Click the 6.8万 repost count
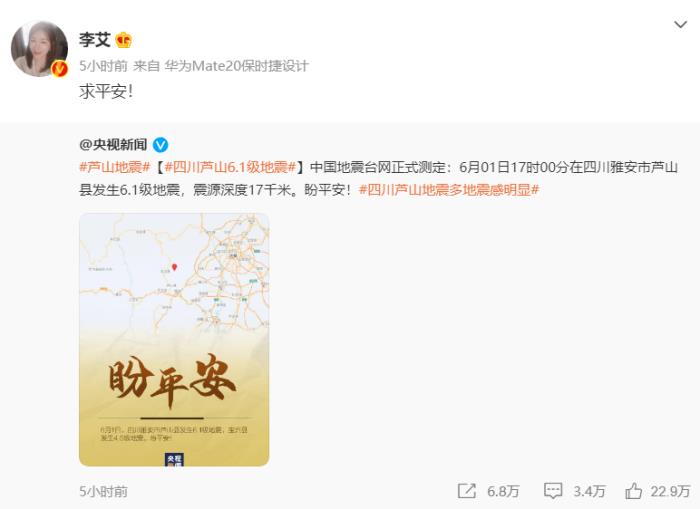 [x=503, y=492]
